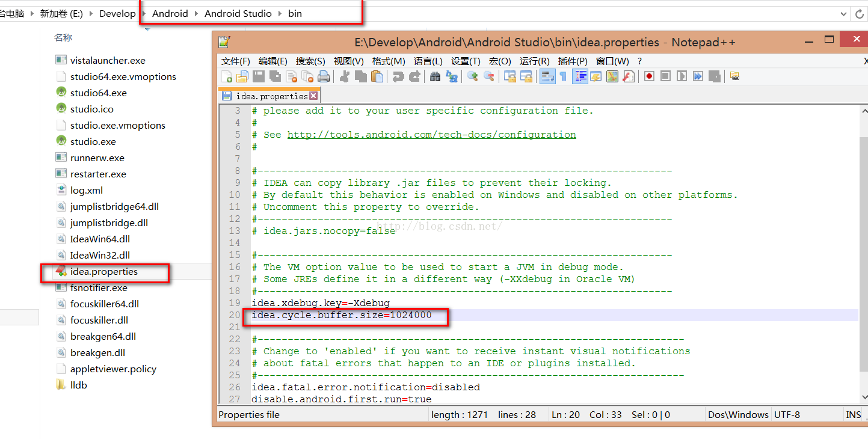Image resolution: width=868 pixels, height=439 pixels.
Task: Open the User Defined Language icon
Action: [596, 76]
